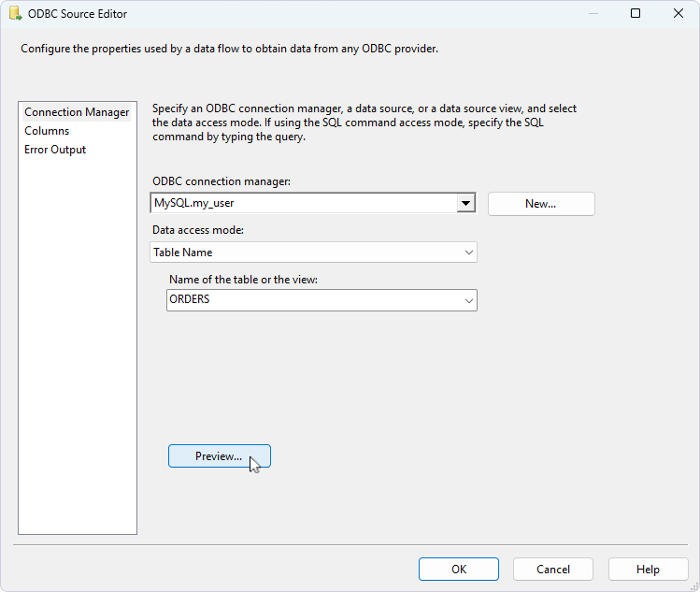Click the New... connection button
Image resolution: width=700 pixels, height=592 pixels.
point(540,204)
